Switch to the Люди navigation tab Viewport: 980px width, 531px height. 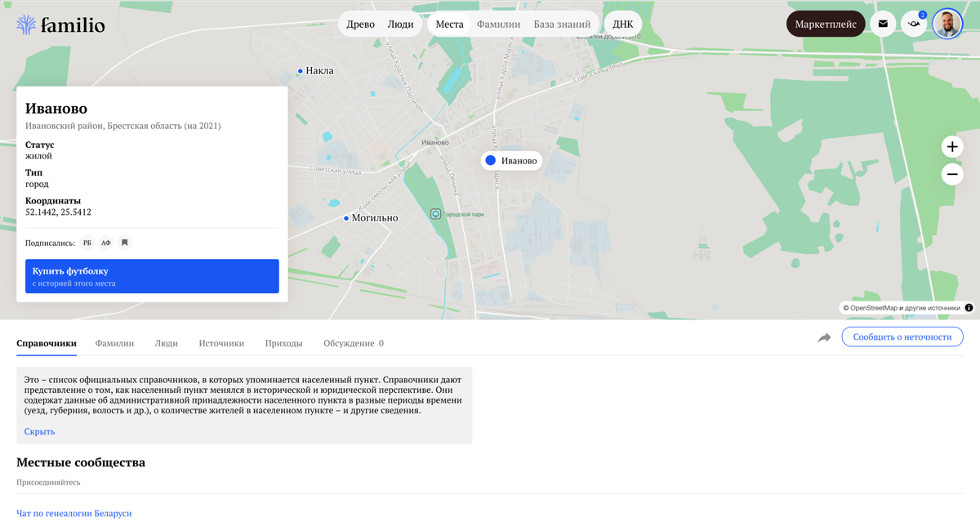pos(400,24)
